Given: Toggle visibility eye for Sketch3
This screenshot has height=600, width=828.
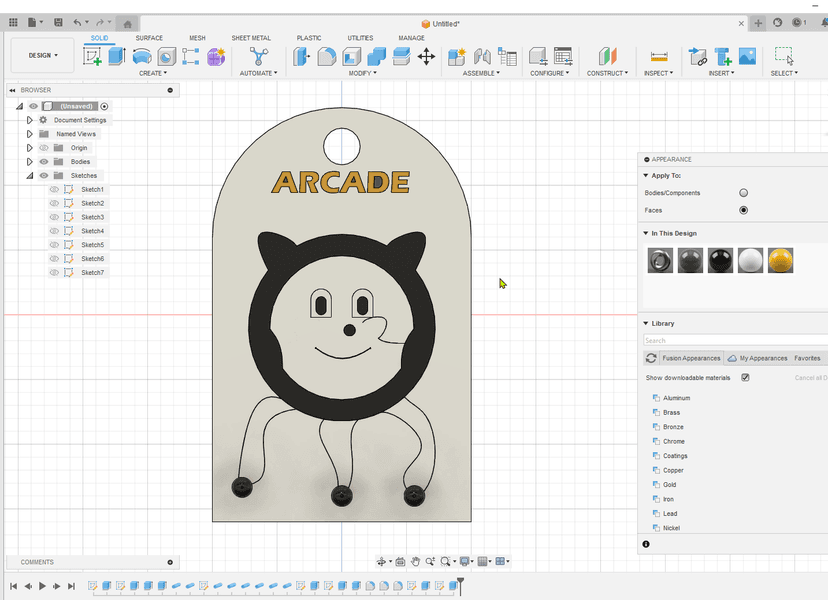Looking at the screenshot, I should point(55,217).
